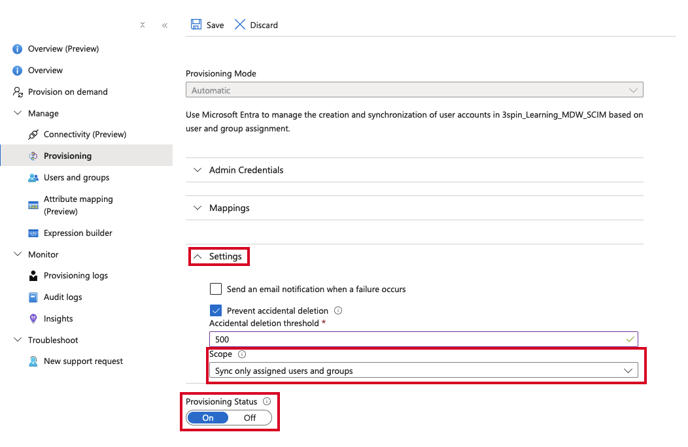Open Connectivity (Preview) page
This screenshot has height=447, width=688.
[87, 134]
